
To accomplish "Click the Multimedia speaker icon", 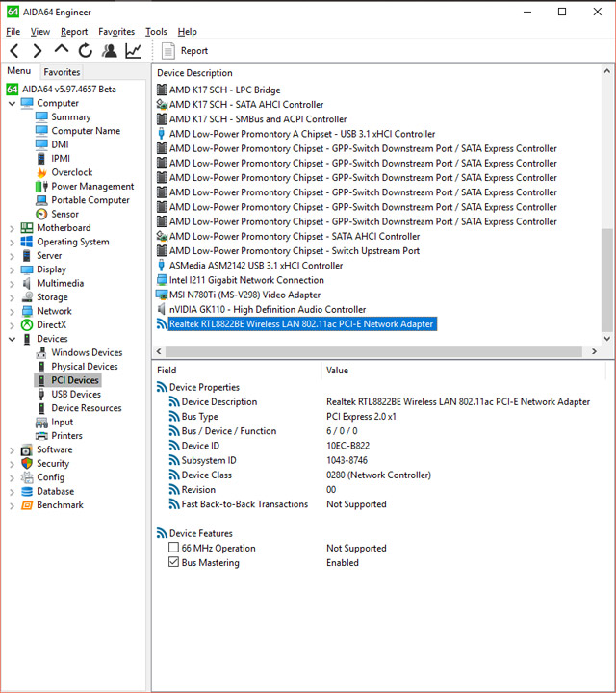I will coord(27,283).
